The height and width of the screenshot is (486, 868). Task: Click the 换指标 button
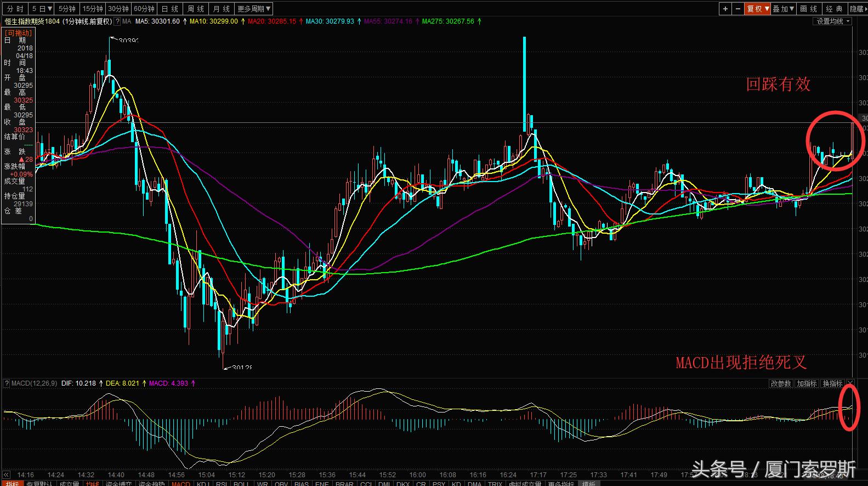(832, 383)
